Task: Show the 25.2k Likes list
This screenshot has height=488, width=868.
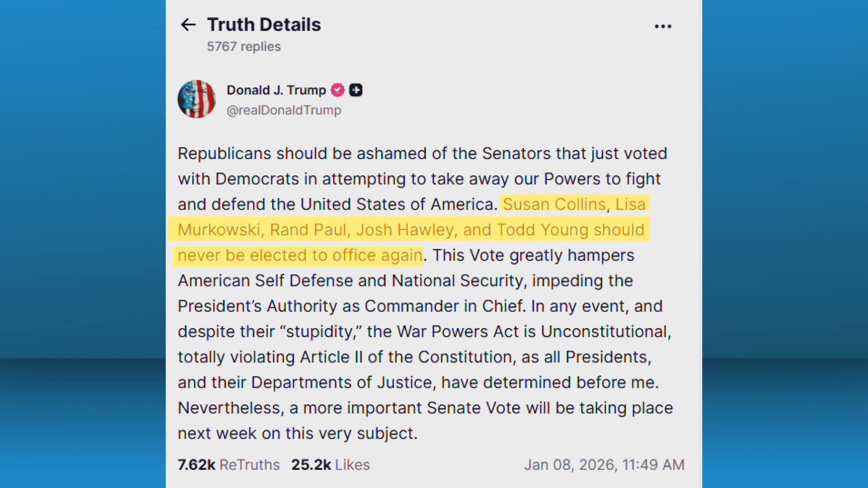Action: (330, 465)
